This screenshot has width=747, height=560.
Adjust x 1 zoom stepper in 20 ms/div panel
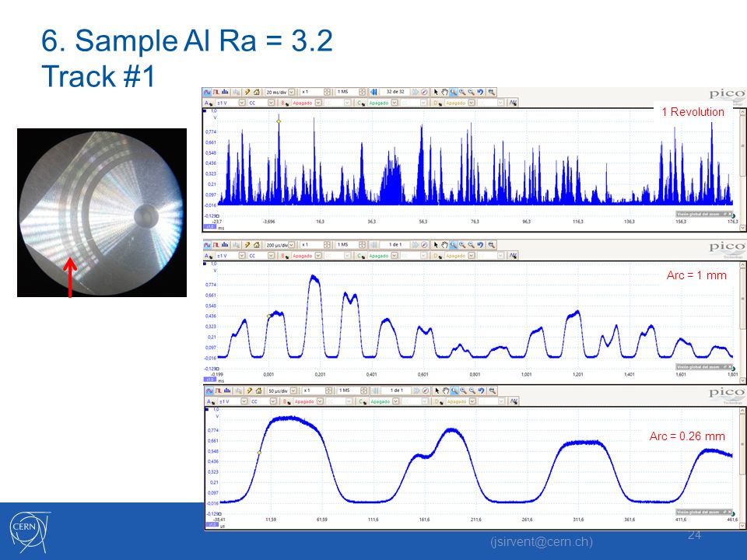327,92
